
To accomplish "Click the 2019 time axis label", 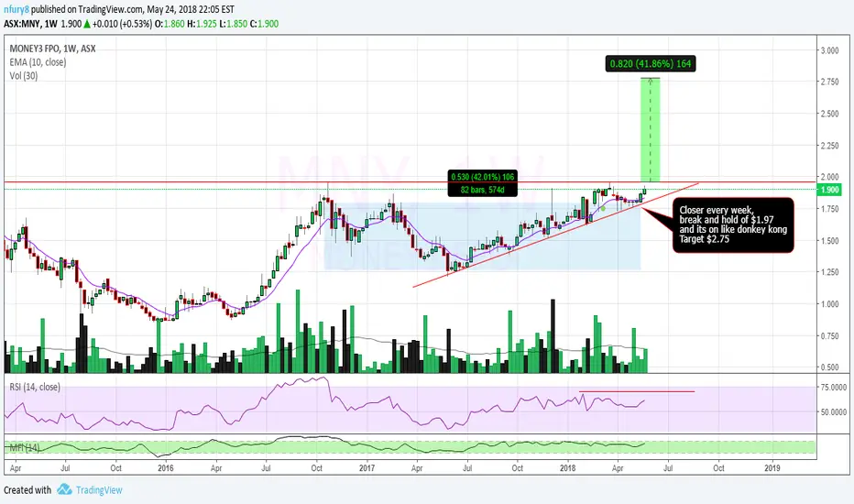I will [x=772, y=467].
